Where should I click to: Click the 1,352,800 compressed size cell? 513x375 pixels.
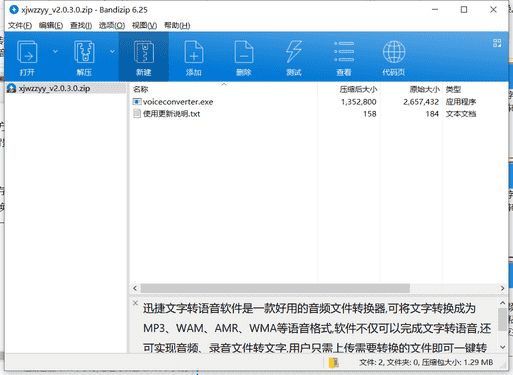coord(358,102)
